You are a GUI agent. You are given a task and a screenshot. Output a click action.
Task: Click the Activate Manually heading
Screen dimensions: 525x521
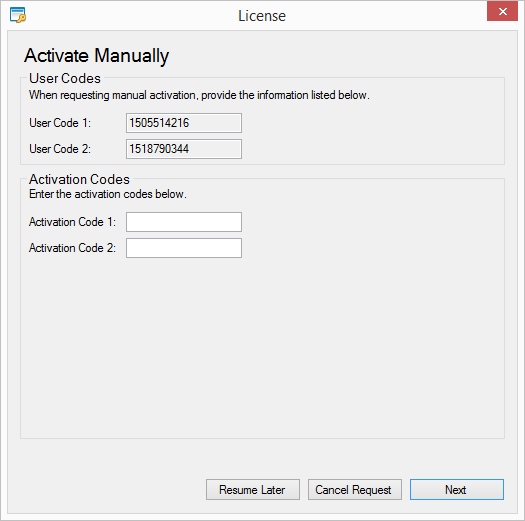(97, 56)
